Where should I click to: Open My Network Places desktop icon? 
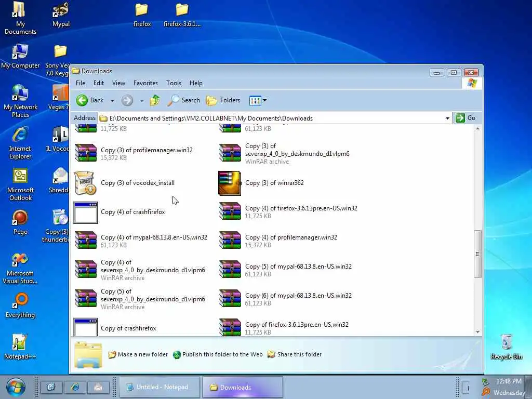pos(20,101)
